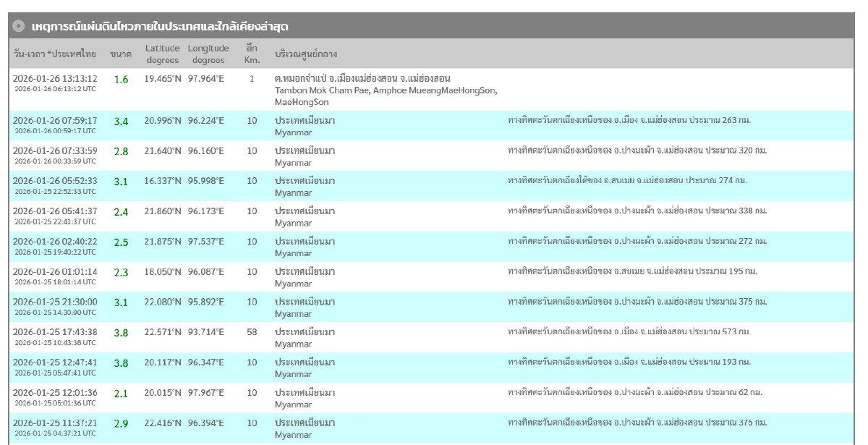Open the 2026-01-26 07:59:17 earthquake event

[55, 119]
